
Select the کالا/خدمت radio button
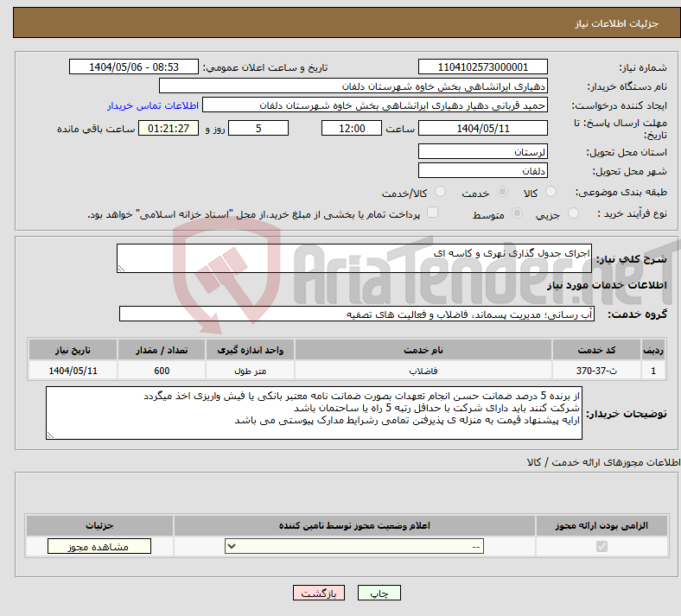pyautogui.click(x=441, y=192)
